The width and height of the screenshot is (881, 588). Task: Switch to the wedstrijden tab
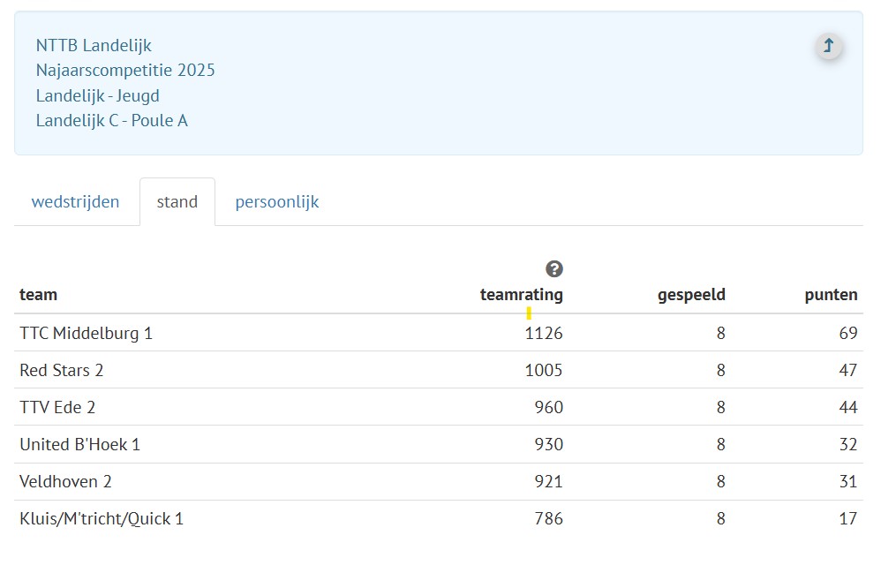[75, 202]
